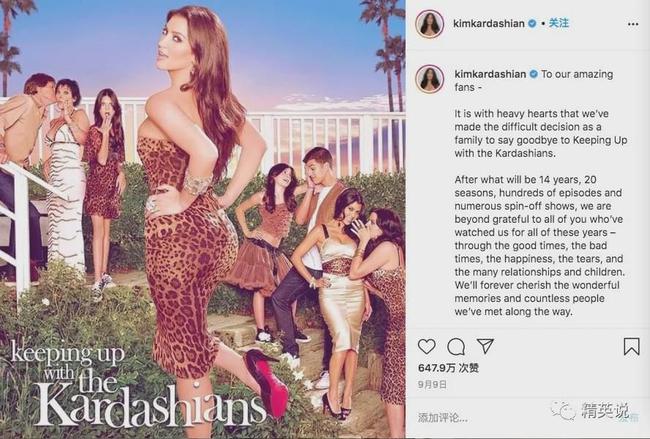The height and width of the screenshot is (439, 650).
Task: Click kimkardashian profile avatar in header
Action: pyautogui.click(x=429, y=24)
